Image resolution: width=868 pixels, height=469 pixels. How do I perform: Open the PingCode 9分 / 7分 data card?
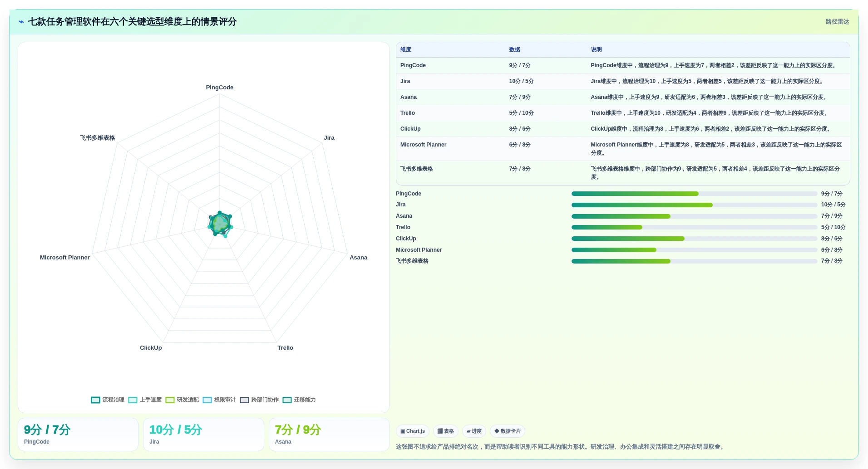click(78, 435)
